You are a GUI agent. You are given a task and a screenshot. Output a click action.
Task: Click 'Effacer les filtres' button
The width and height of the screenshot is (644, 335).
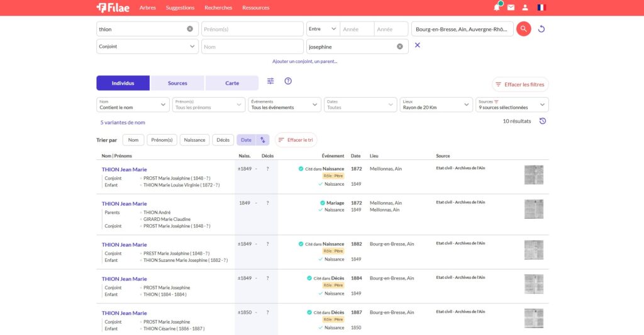point(520,84)
